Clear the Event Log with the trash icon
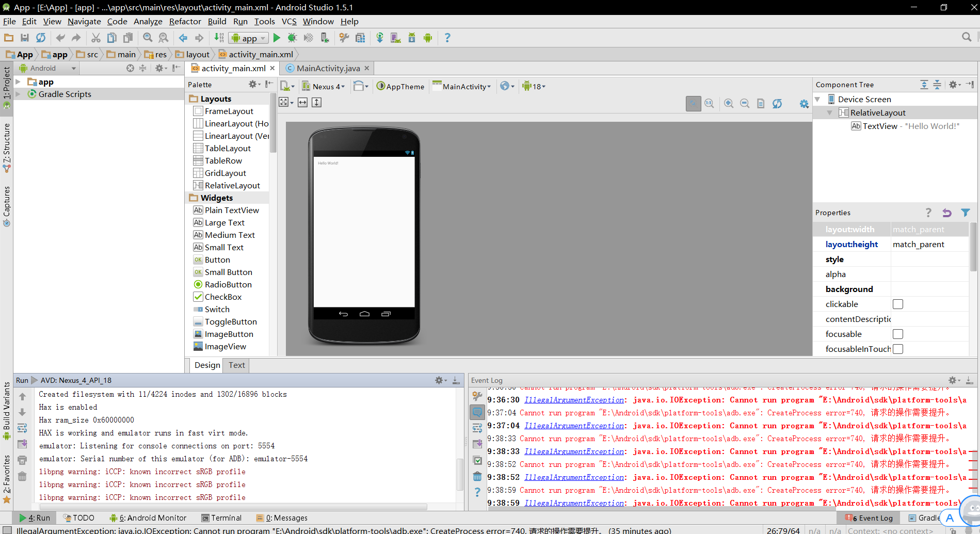The width and height of the screenshot is (980, 534). click(477, 476)
